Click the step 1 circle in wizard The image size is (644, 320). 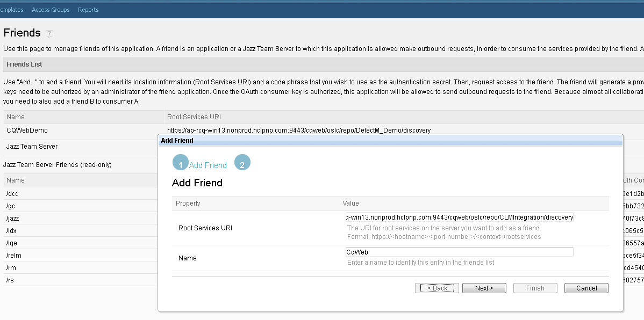tap(180, 163)
